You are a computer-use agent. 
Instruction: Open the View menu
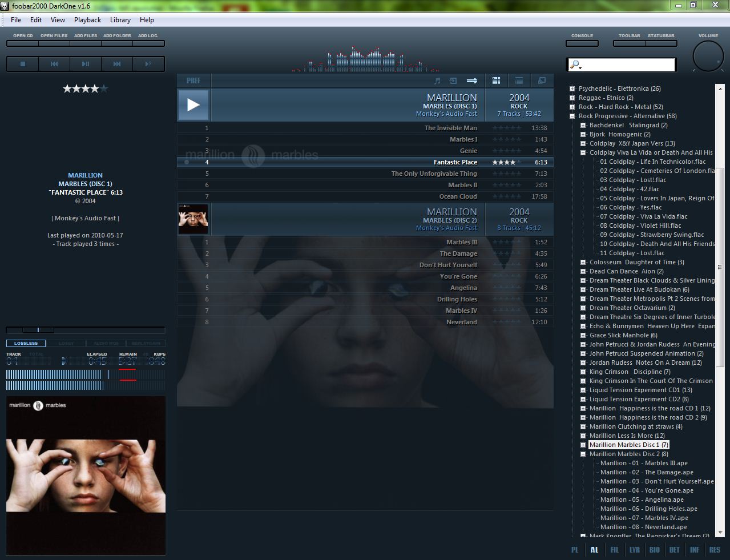[58, 20]
